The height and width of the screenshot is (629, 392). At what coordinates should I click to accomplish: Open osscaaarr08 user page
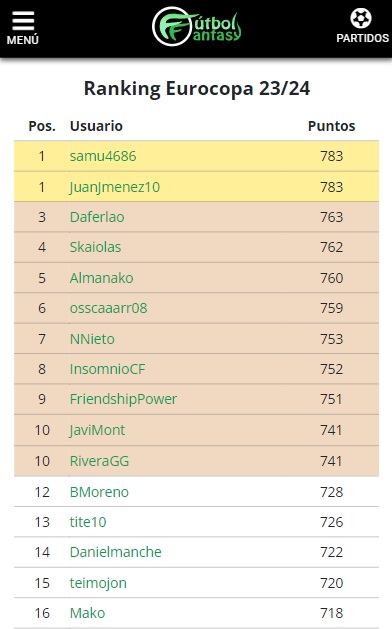tap(109, 308)
